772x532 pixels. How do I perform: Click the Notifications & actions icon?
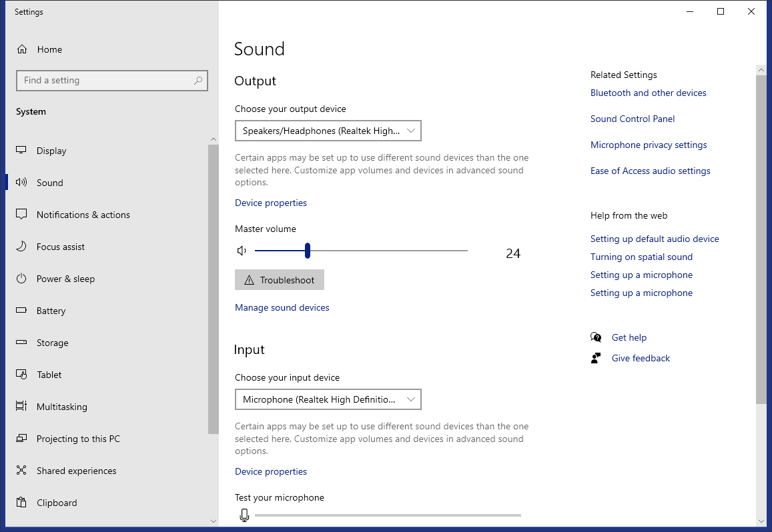tap(21, 214)
